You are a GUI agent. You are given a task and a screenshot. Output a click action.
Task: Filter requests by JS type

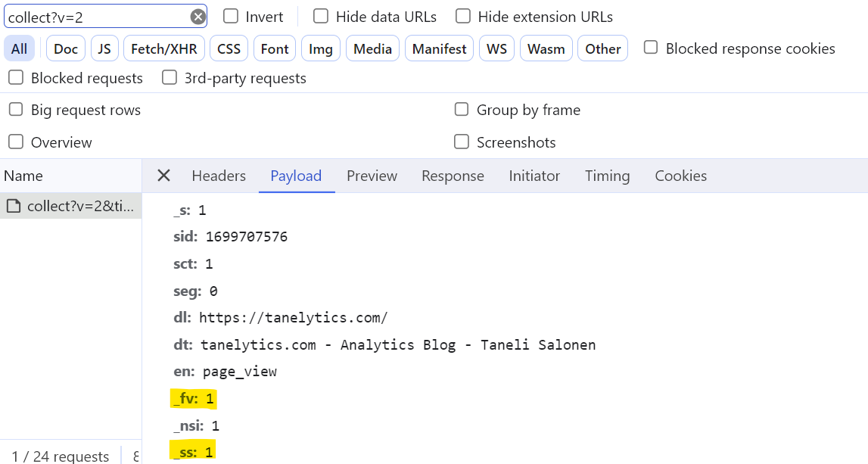coord(104,48)
